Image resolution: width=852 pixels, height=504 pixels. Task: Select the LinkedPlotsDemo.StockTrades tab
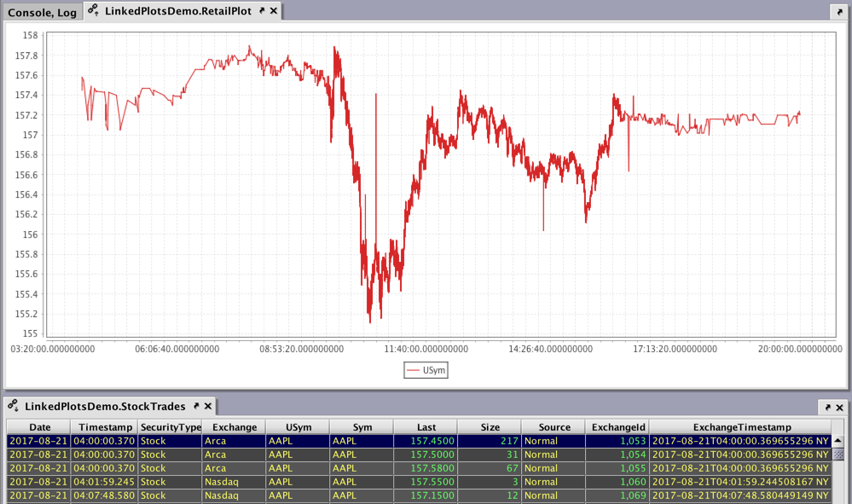(x=107, y=407)
